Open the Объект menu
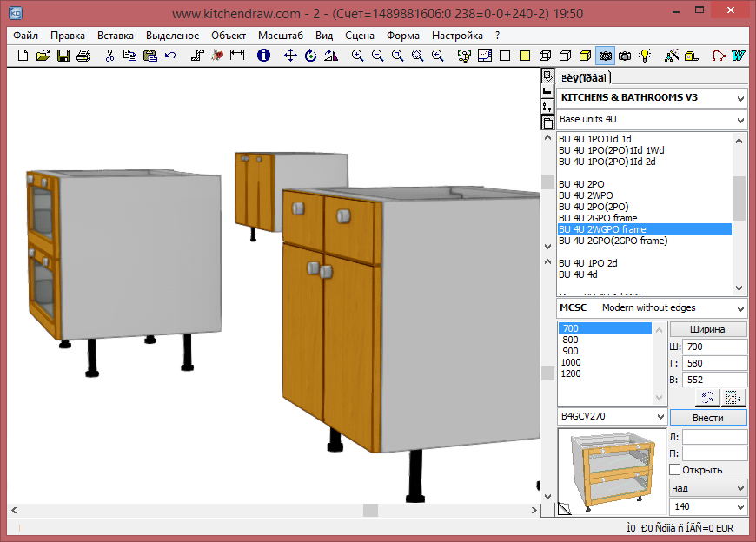Screen dimensions: 756x542 tap(229, 36)
